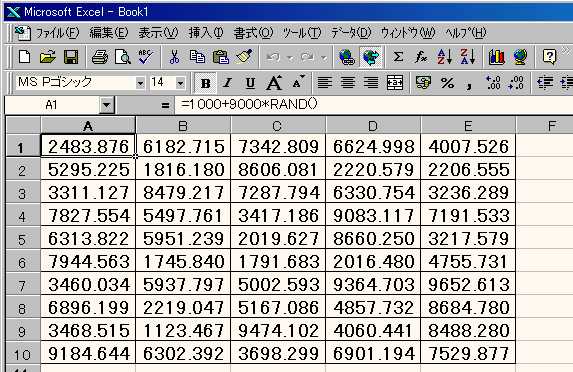Toggle Bold formatting button
This screenshot has height=372, width=573.
[x=205, y=83]
